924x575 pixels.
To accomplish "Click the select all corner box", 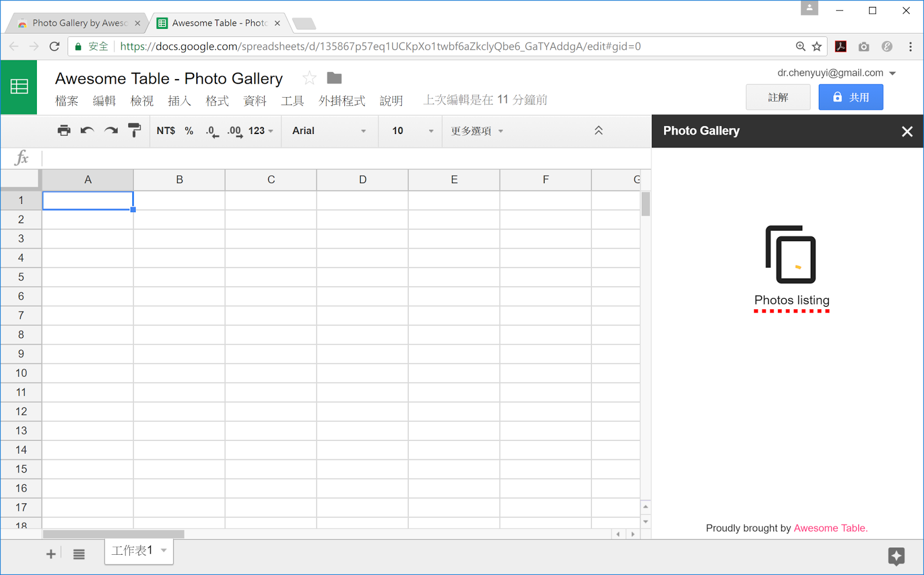I will click(21, 180).
